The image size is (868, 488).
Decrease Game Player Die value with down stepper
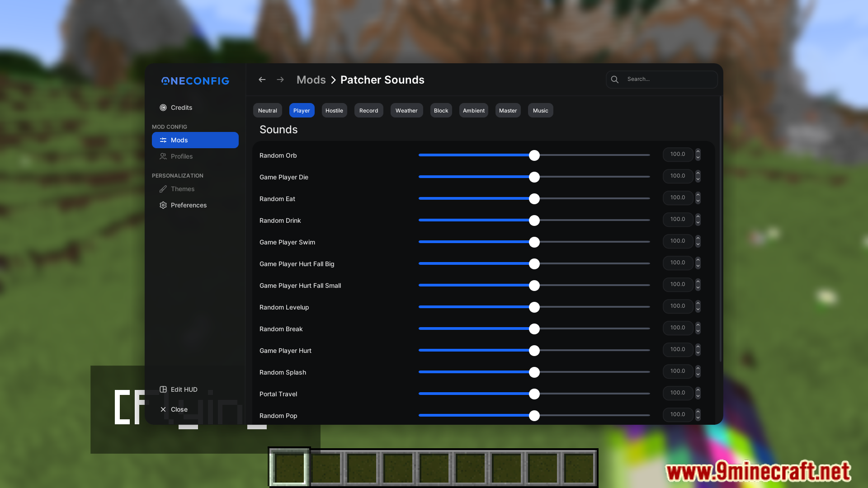coord(698,179)
